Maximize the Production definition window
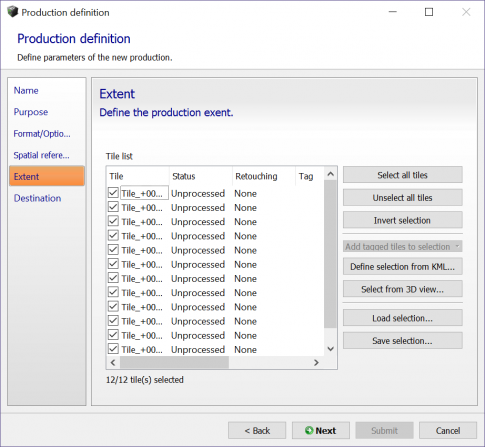 point(429,12)
